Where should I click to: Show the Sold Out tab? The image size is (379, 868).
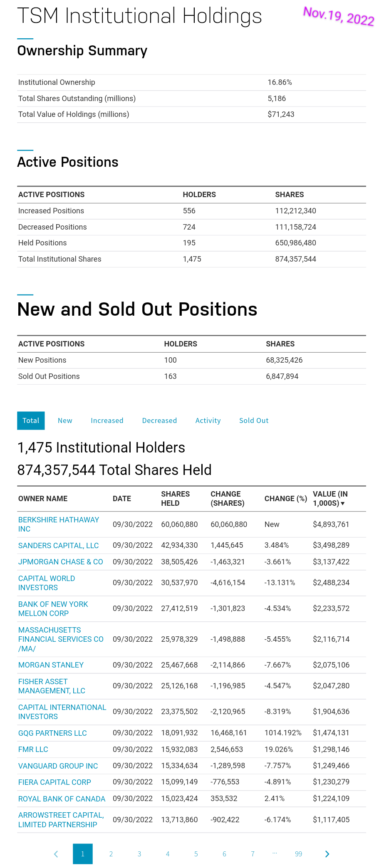pos(254,420)
